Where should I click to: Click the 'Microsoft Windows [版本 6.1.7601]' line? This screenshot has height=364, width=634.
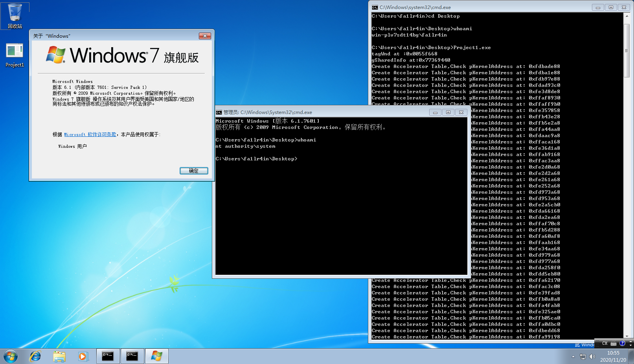(268, 121)
